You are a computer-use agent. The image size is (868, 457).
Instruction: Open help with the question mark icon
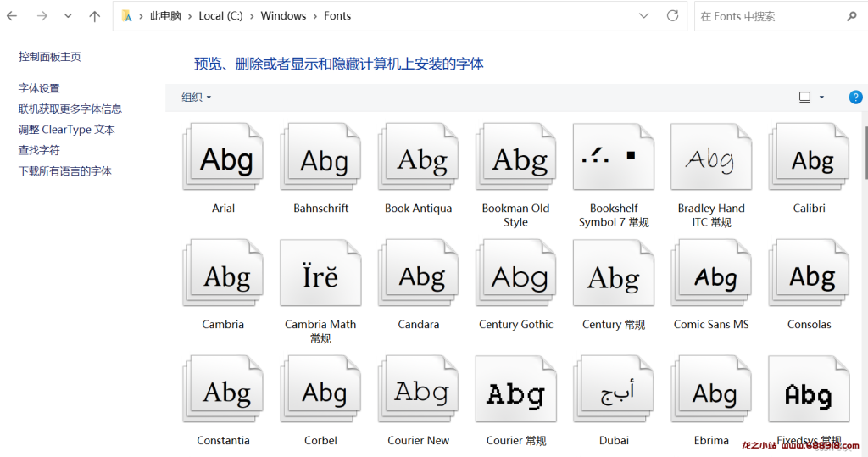pyautogui.click(x=855, y=97)
